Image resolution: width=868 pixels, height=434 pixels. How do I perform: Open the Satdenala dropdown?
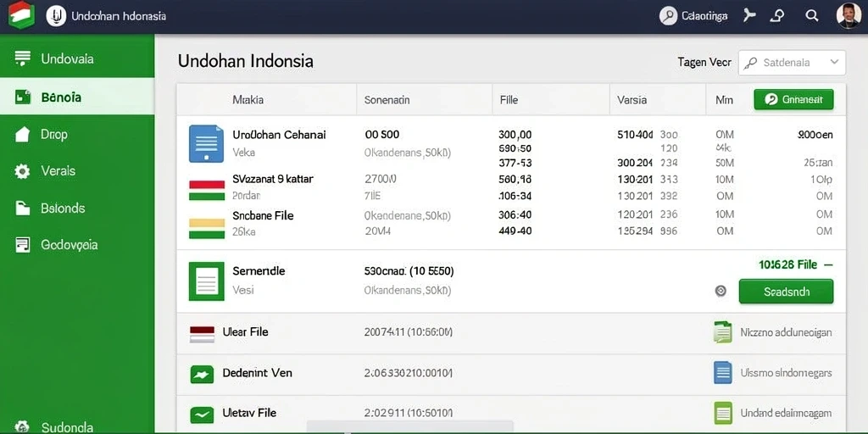click(792, 63)
